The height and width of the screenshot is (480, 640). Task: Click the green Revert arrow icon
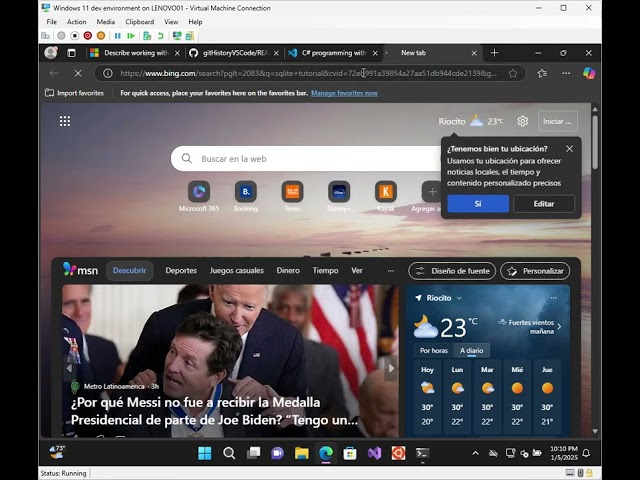pos(160,36)
